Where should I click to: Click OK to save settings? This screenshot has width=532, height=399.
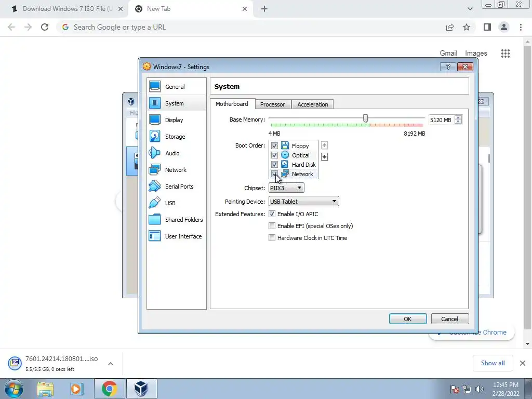pyautogui.click(x=408, y=319)
